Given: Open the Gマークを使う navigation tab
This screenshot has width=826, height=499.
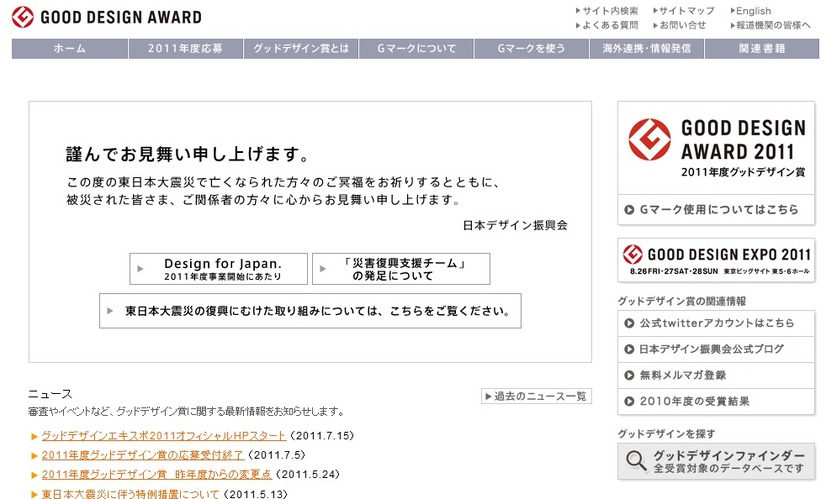Looking at the screenshot, I should [x=532, y=48].
